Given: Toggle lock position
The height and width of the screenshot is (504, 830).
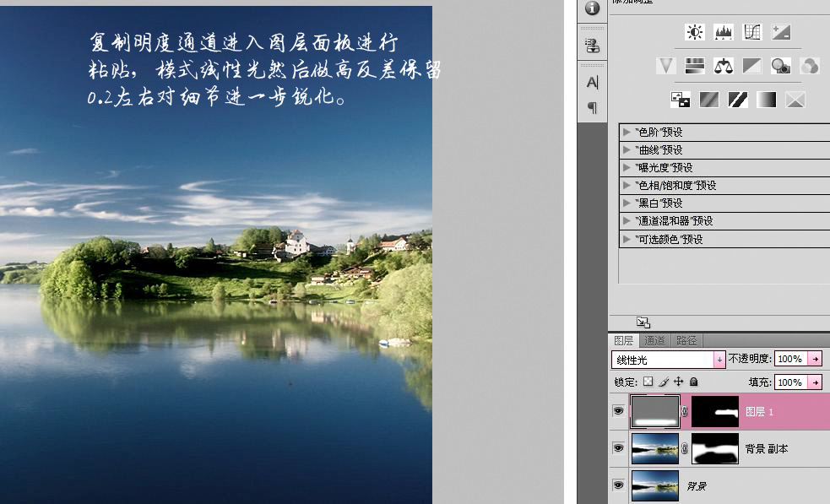Looking at the screenshot, I should point(679,382).
